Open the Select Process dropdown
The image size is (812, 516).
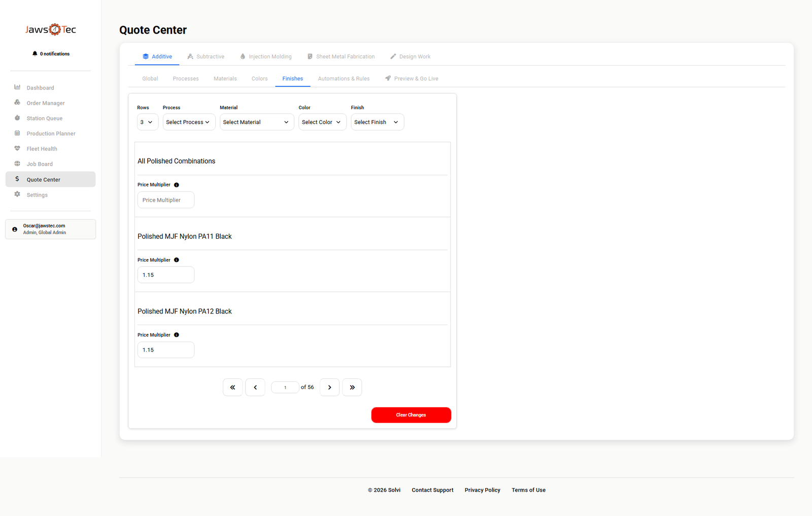(x=189, y=122)
